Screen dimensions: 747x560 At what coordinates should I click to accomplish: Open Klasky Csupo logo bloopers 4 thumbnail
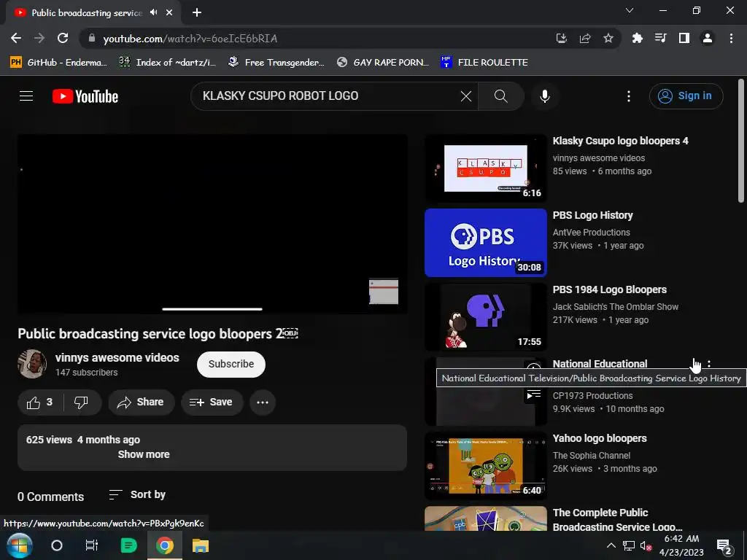click(x=485, y=168)
